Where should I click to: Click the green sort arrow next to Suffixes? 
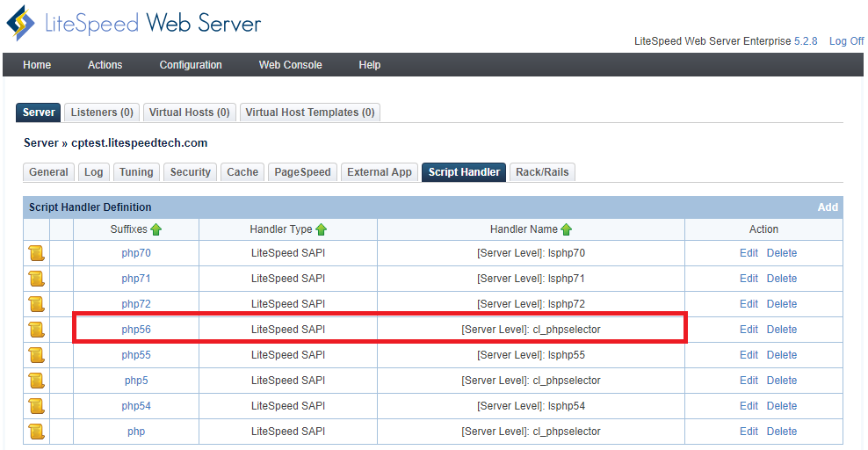click(156, 229)
